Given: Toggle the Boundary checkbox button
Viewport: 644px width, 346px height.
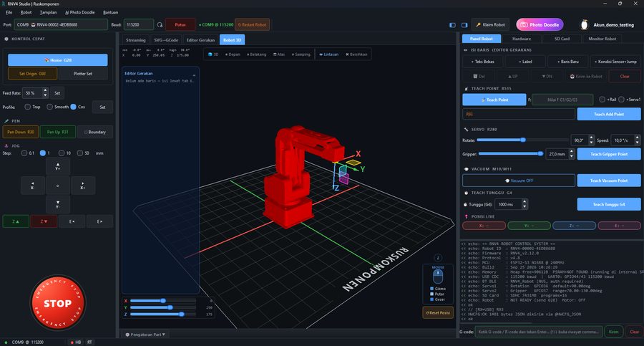Looking at the screenshot, I should click(x=95, y=132).
